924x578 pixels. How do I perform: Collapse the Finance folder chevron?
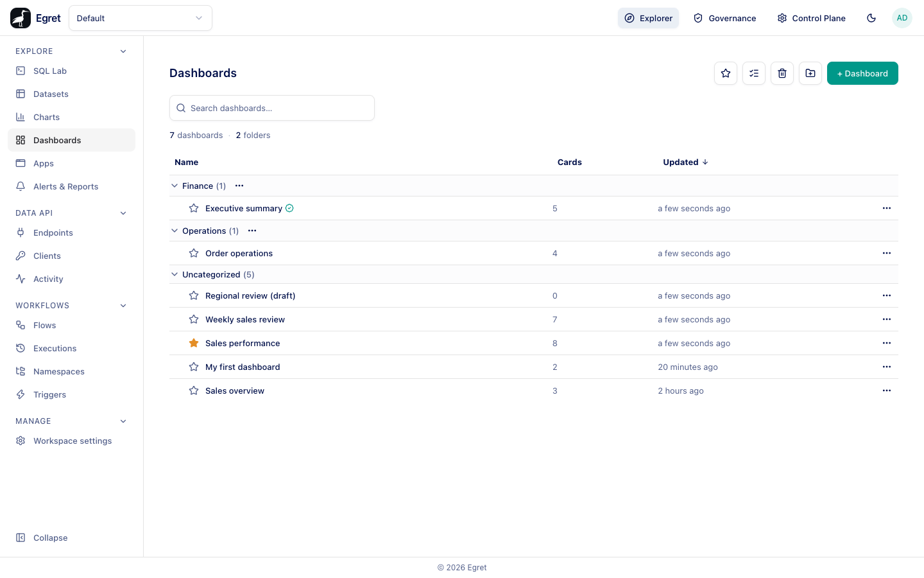pyautogui.click(x=175, y=186)
